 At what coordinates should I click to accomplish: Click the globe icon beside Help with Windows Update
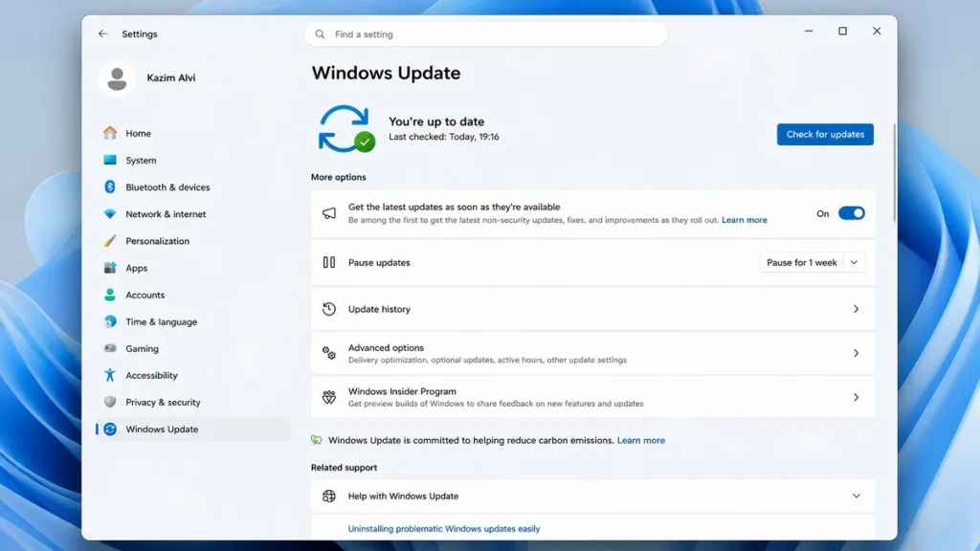329,496
